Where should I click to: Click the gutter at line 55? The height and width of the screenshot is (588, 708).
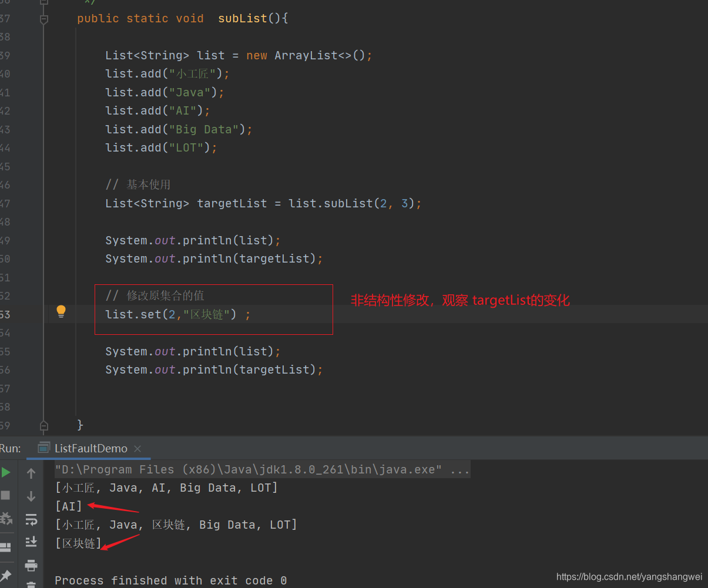[5, 351]
